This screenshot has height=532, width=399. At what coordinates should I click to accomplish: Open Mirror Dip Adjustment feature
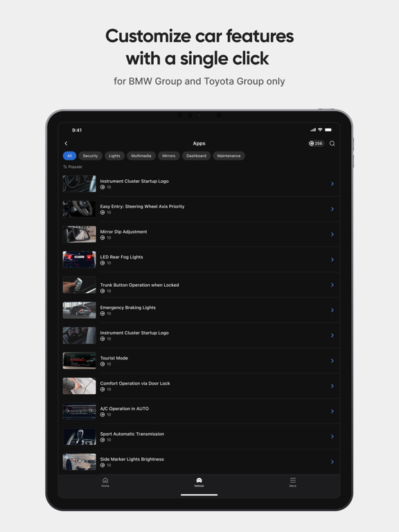(200, 234)
